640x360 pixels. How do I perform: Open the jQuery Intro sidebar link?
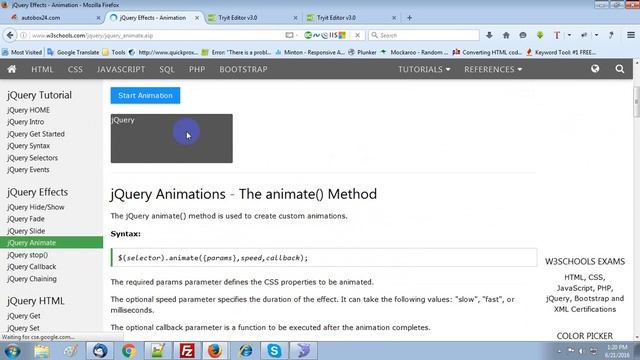coord(25,122)
